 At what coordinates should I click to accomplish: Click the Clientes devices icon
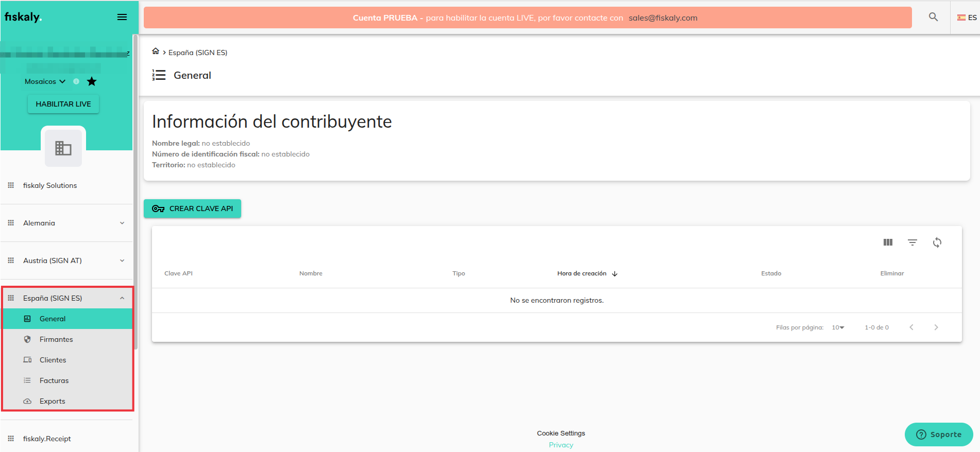27,360
